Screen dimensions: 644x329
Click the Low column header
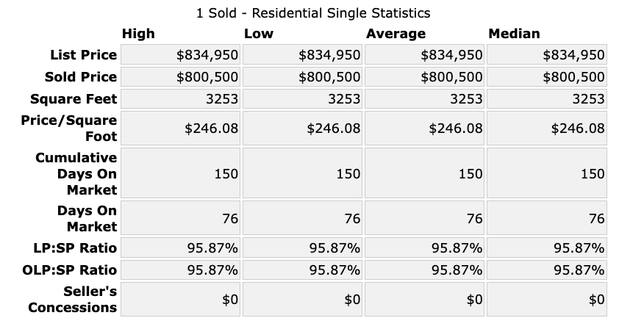coord(258,34)
